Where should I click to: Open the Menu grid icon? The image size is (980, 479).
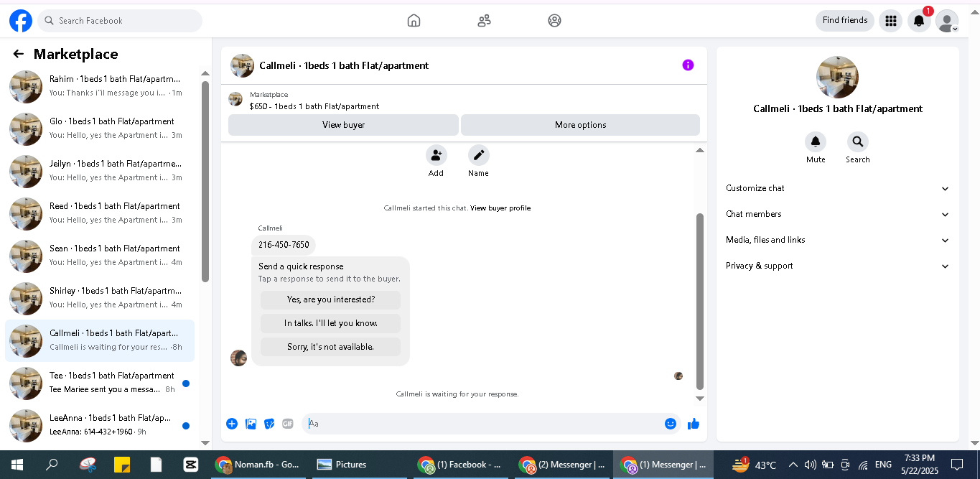[x=891, y=21]
